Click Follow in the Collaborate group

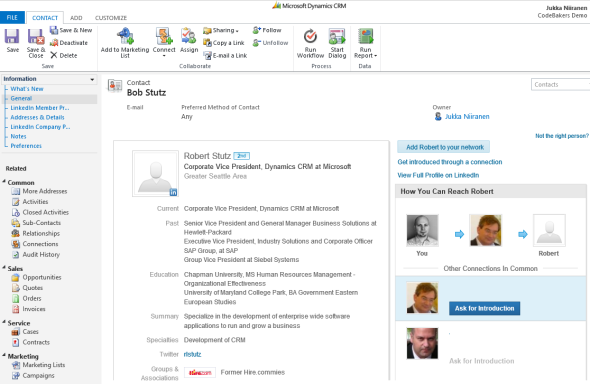(267, 30)
